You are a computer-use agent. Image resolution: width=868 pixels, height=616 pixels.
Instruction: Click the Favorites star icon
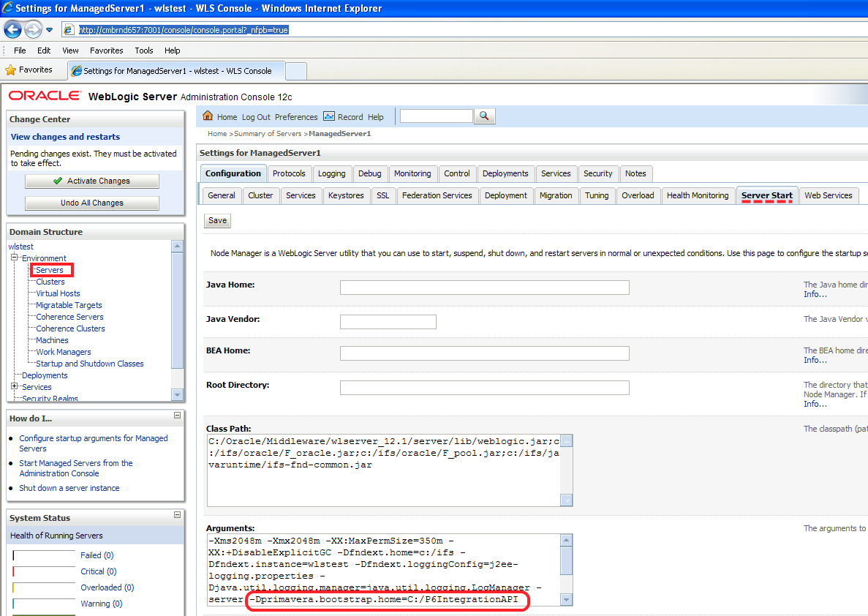tap(10, 70)
